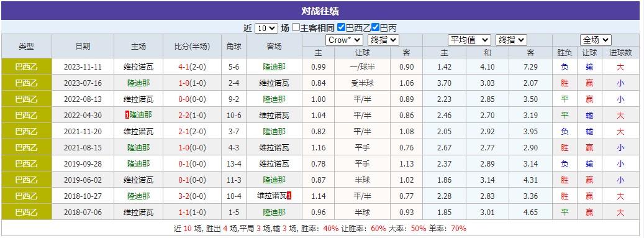Screen dimensions: 644x238
Task: Click corner count 11-3
Action: click(x=234, y=180)
